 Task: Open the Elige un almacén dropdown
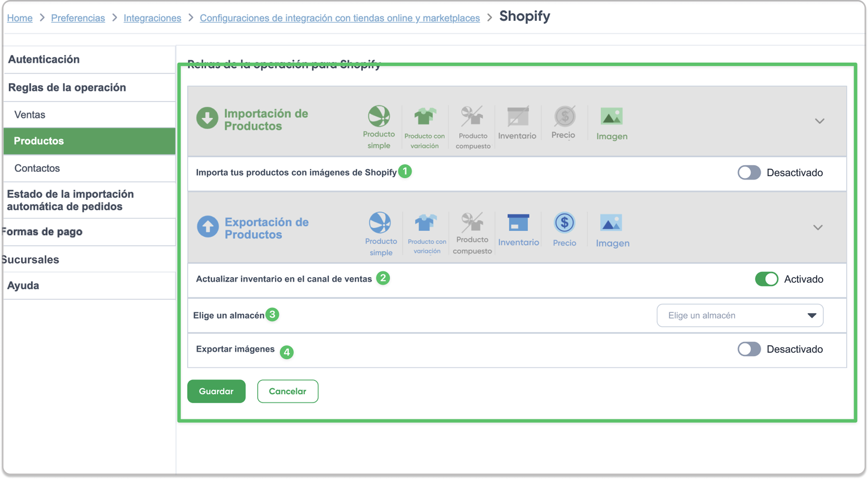point(740,315)
